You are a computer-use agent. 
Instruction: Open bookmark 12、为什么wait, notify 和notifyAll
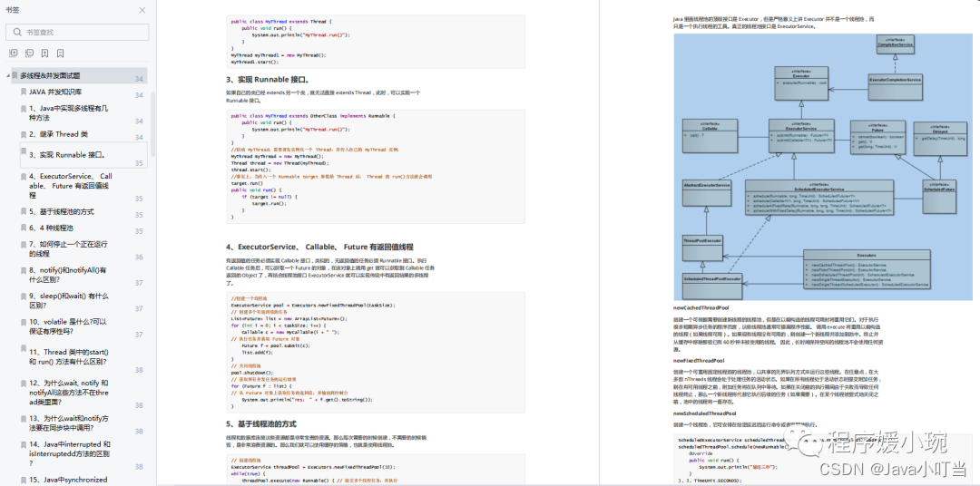coord(69,392)
